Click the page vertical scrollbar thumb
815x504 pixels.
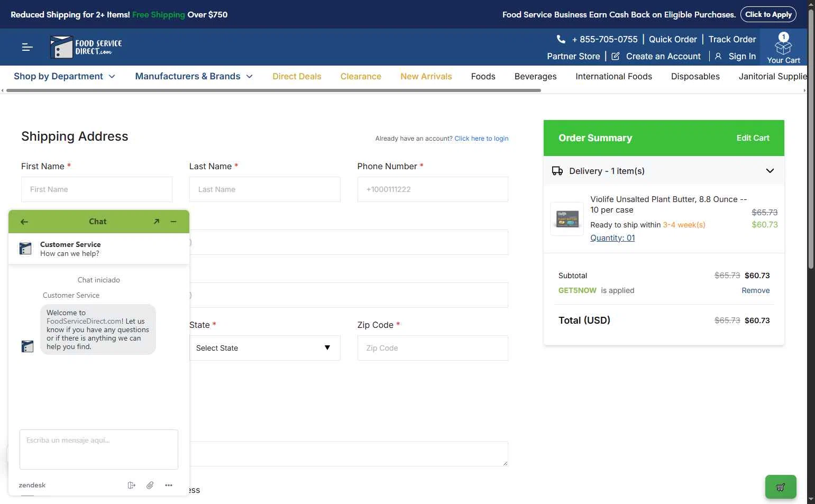point(811,139)
